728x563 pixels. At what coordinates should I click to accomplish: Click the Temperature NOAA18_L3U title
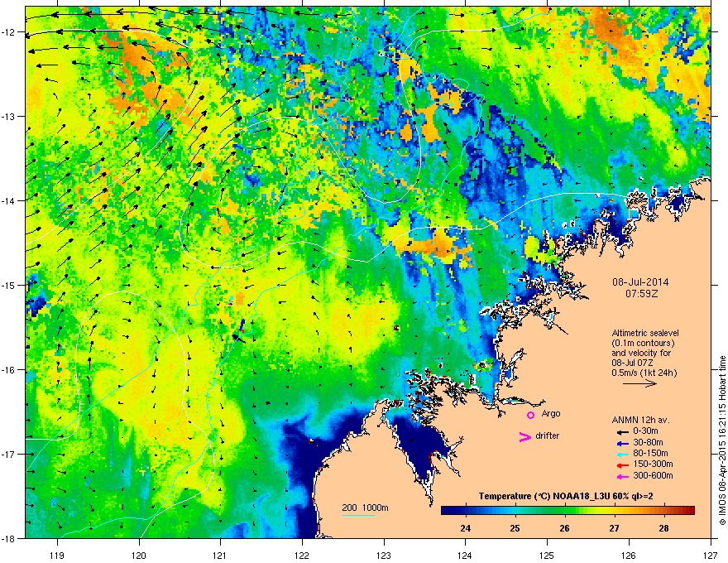[566, 496]
